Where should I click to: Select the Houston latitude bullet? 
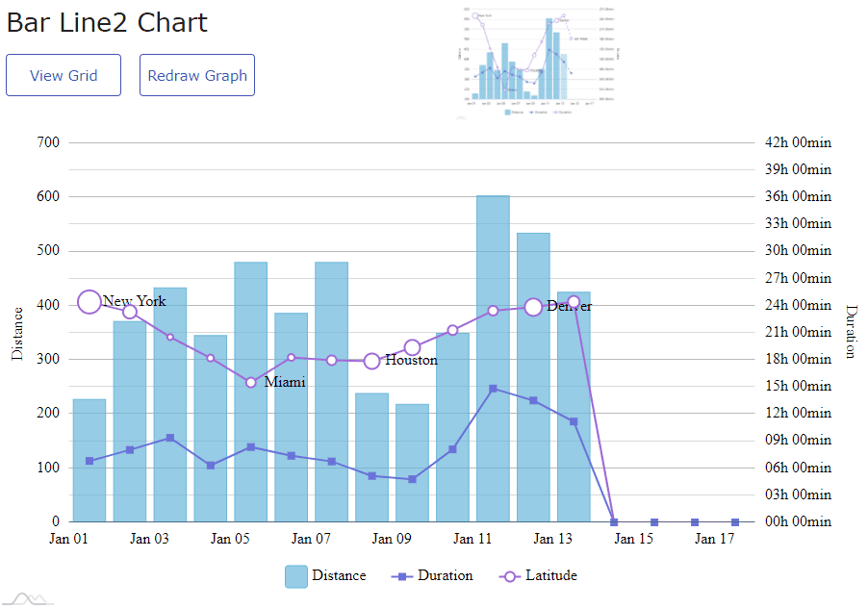tap(372, 362)
